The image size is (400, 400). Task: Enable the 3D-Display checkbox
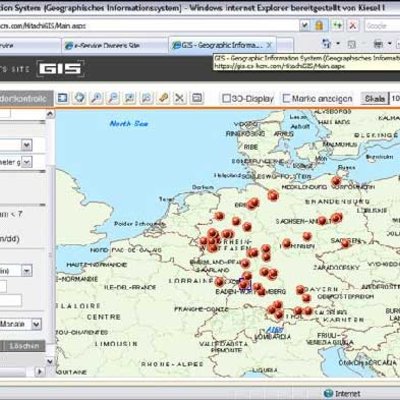[x=226, y=98]
